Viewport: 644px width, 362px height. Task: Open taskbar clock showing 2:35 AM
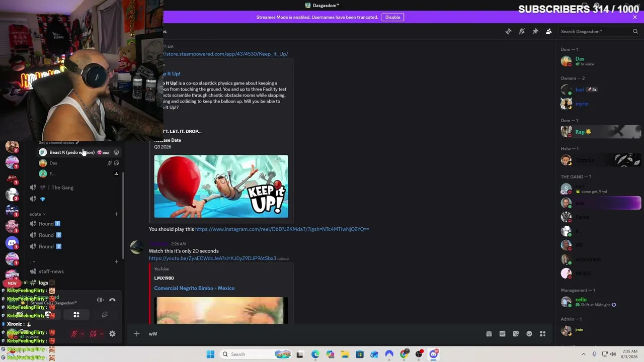pyautogui.click(x=629, y=354)
